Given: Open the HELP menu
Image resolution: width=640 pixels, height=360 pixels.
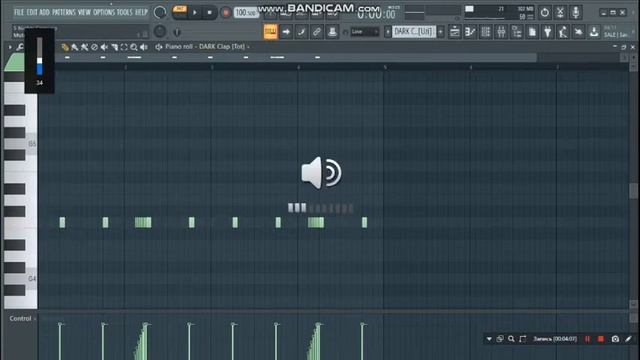Looking at the screenshot, I should coord(141,12).
